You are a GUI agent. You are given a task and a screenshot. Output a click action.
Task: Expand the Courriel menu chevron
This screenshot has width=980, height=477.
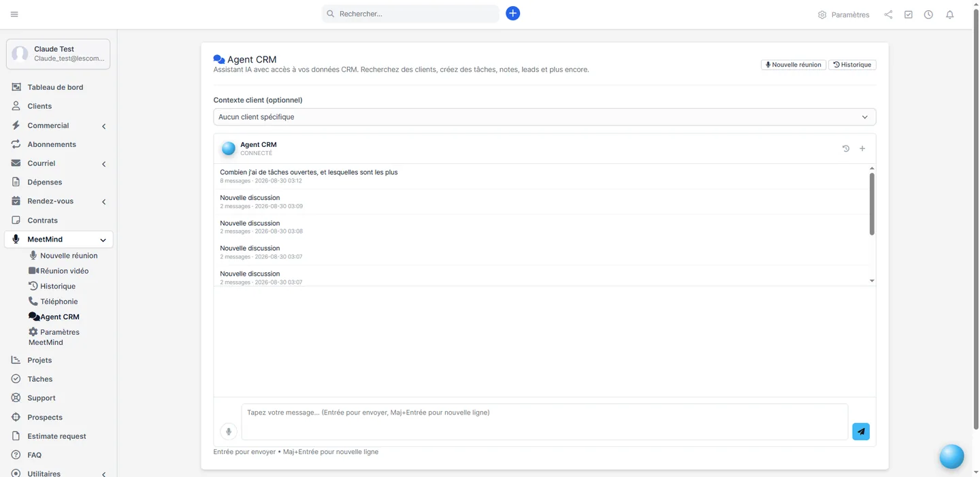tap(103, 164)
